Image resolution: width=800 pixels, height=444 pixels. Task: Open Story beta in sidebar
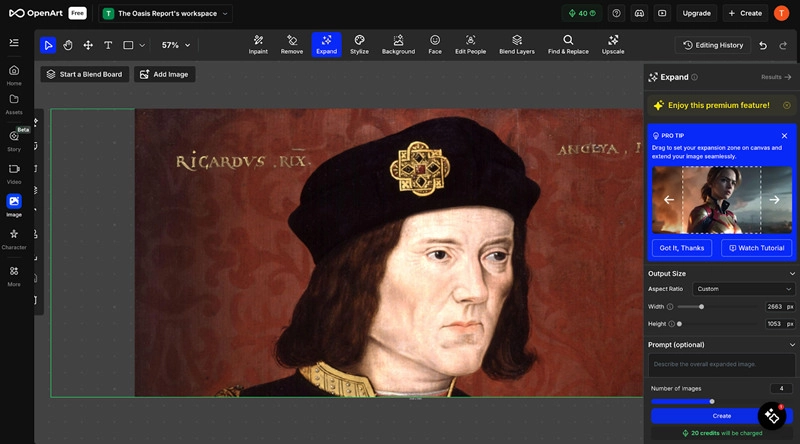(x=14, y=140)
